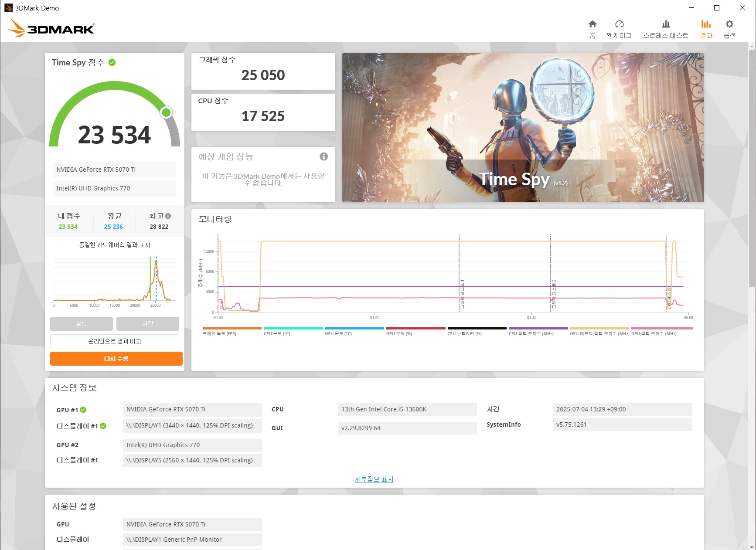
Task: Click 온라인으로 결과비교 button
Action: 115,341
